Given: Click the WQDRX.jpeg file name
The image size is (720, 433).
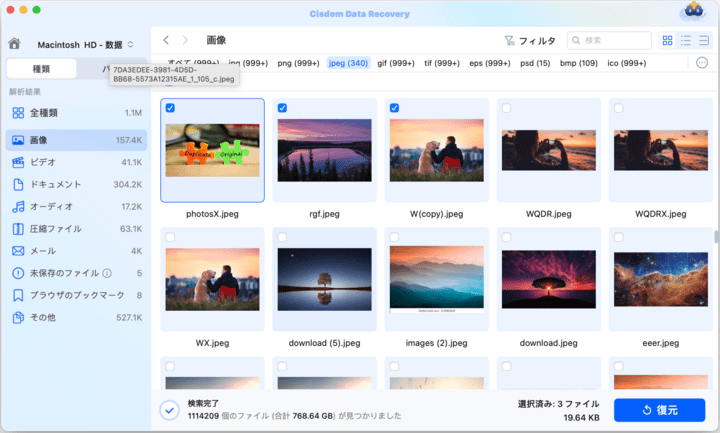Looking at the screenshot, I should click(660, 214).
